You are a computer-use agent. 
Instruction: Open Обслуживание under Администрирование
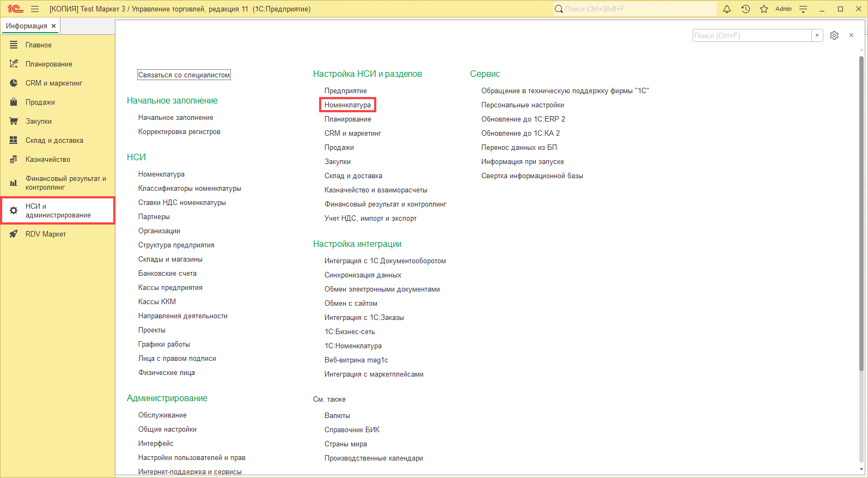162,415
